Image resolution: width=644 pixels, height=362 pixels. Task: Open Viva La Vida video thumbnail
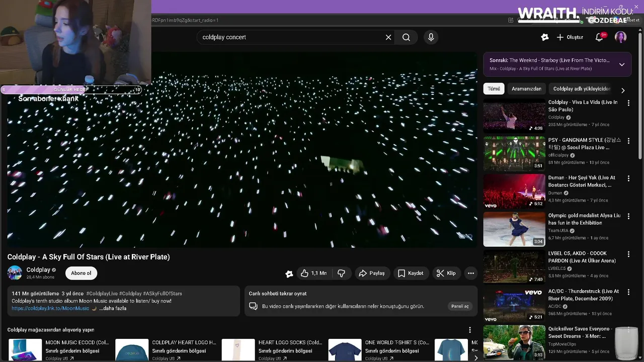pos(514,116)
